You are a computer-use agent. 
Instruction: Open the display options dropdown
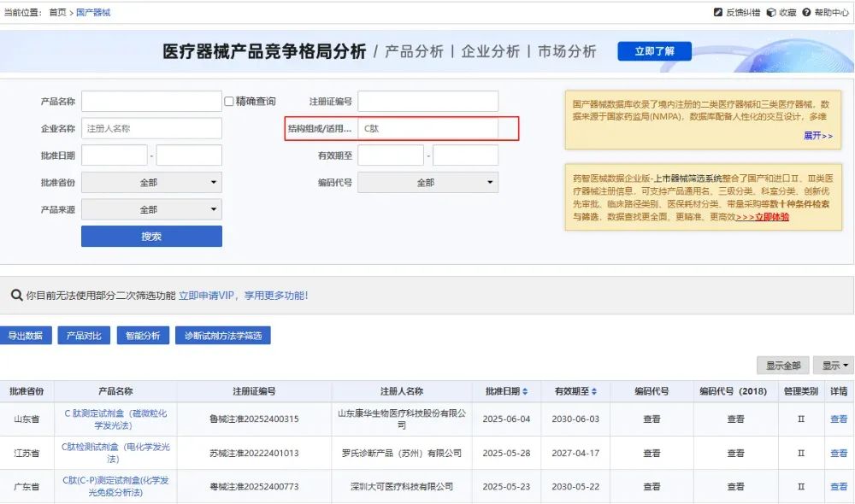click(x=833, y=366)
